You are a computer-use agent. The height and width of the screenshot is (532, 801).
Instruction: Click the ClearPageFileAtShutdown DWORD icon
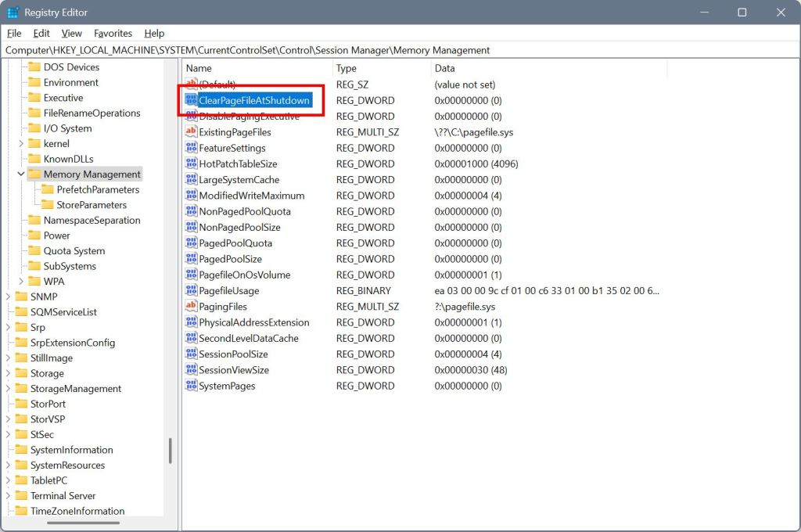click(191, 100)
